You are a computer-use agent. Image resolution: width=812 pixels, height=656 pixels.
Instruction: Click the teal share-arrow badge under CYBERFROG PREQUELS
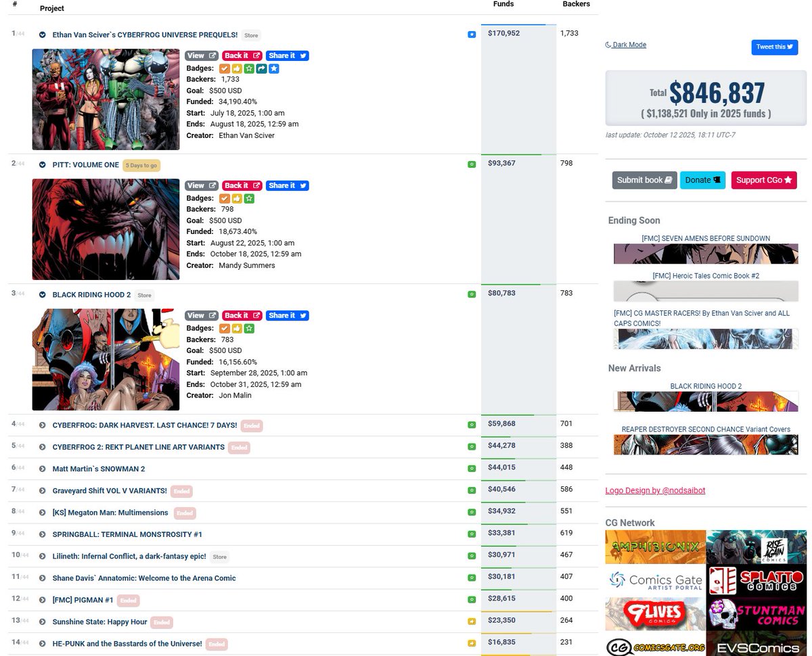coord(261,68)
